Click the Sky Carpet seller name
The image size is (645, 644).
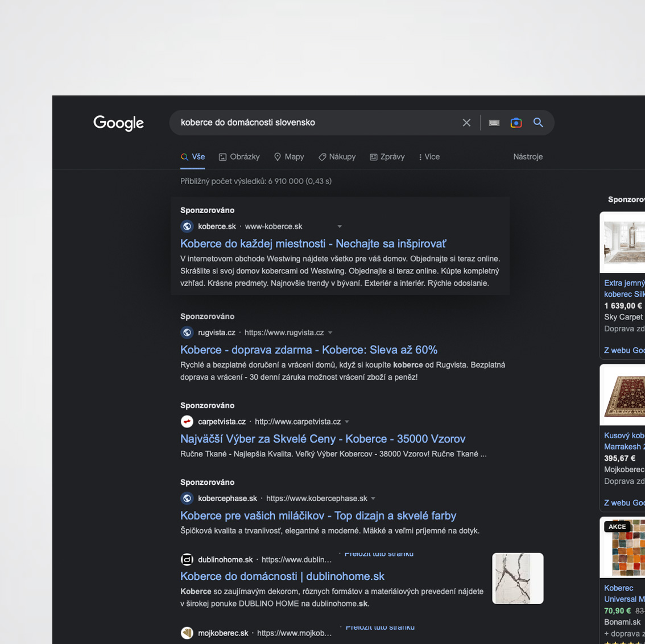coord(623,317)
